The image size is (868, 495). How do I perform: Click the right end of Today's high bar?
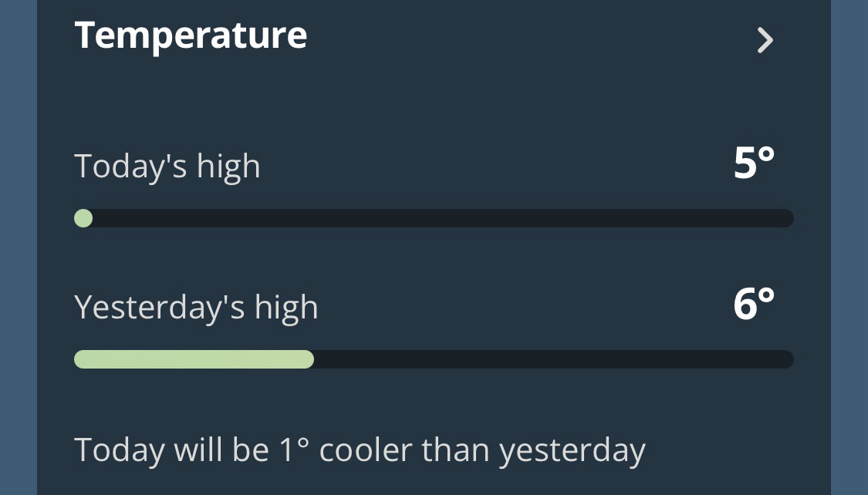(785, 219)
